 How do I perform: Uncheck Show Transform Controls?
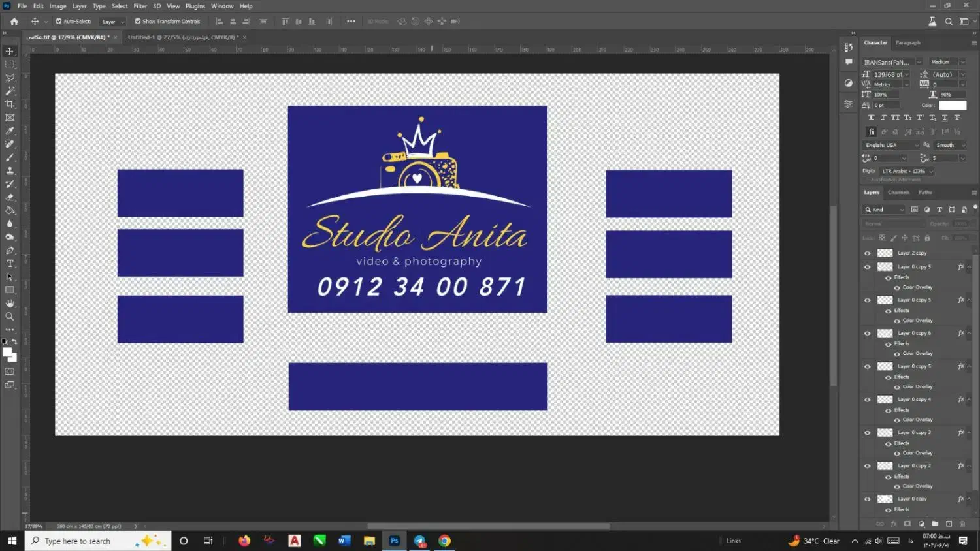[138, 22]
